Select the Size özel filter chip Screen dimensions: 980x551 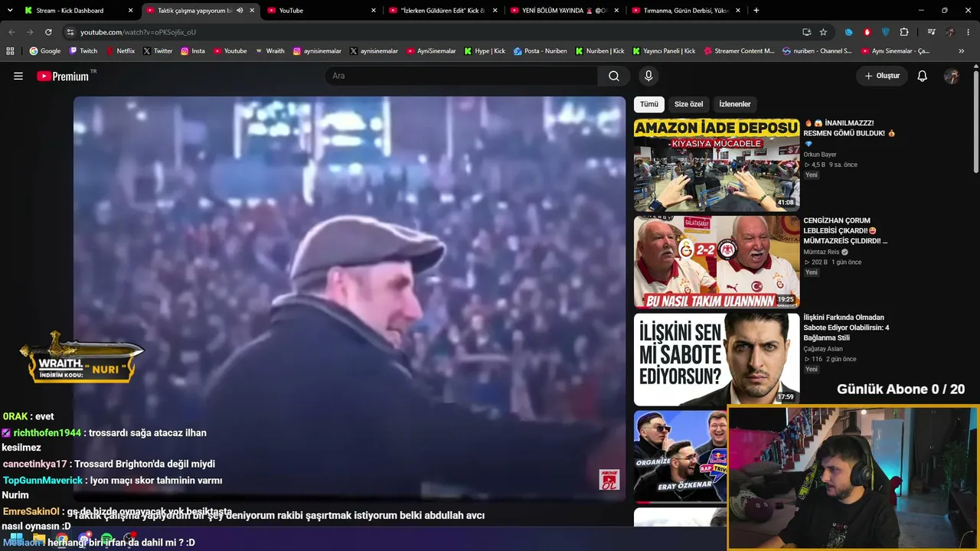tap(688, 104)
